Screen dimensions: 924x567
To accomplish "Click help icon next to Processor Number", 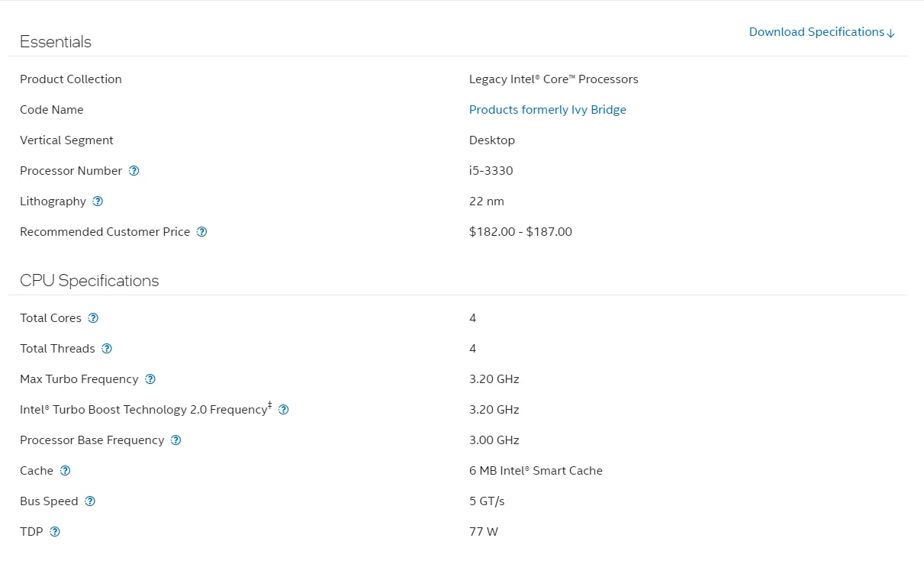I will click(134, 171).
